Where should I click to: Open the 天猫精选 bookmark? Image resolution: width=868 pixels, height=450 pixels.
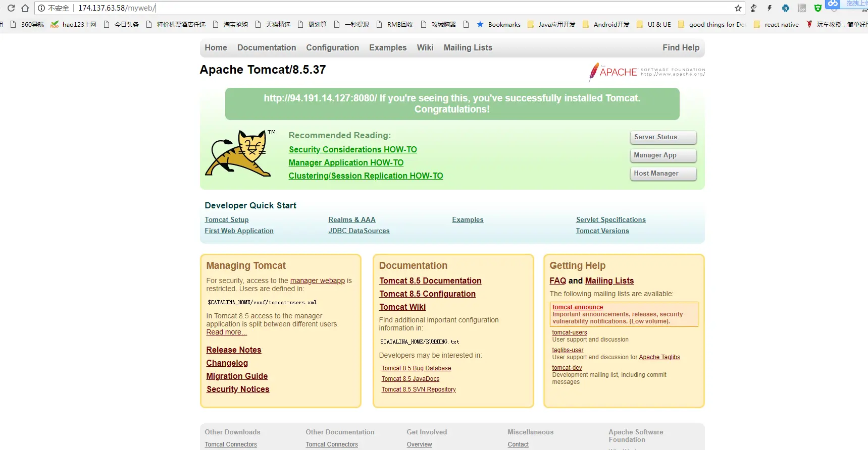[273, 24]
